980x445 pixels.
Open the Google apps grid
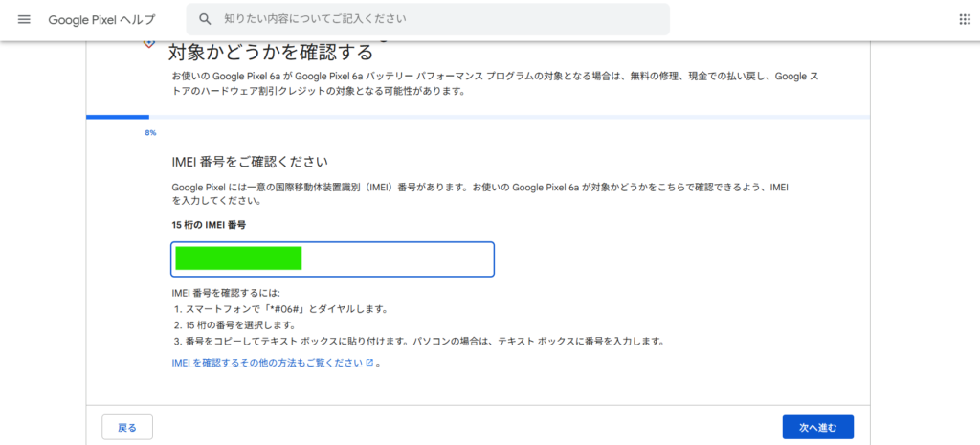pyautogui.click(x=965, y=19)
